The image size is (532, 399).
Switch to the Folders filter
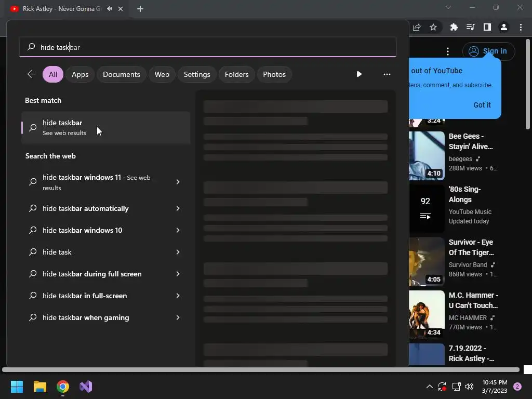point(236,74)
